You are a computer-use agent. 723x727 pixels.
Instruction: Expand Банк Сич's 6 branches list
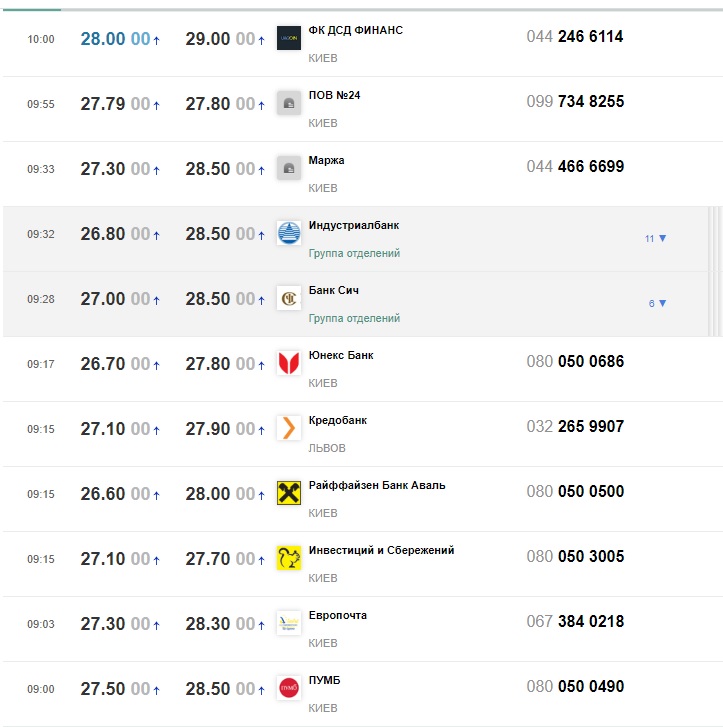658,304
